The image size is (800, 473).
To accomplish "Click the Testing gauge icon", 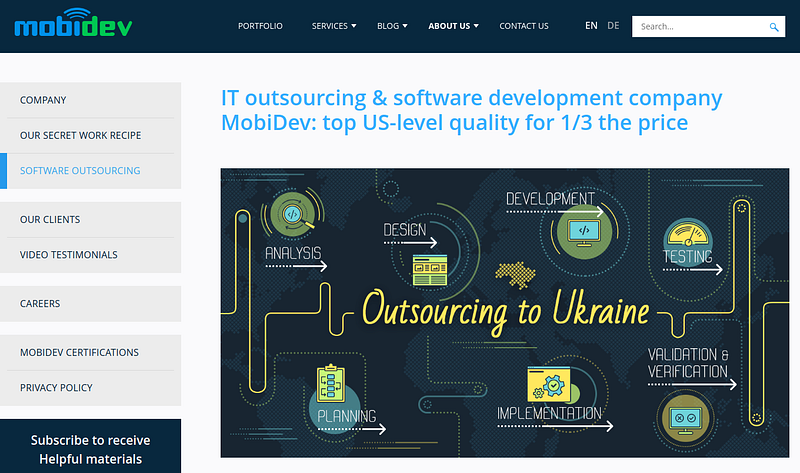I will [x=688, y=234].
